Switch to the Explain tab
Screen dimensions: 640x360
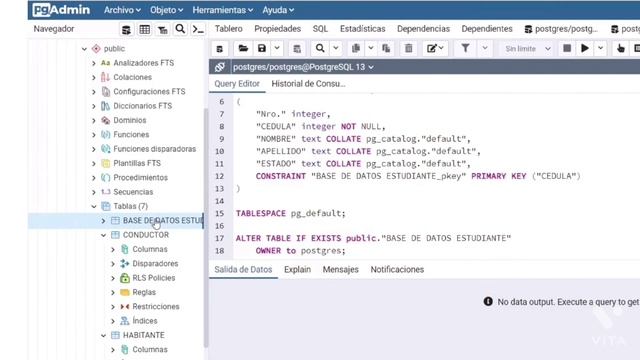297,269
